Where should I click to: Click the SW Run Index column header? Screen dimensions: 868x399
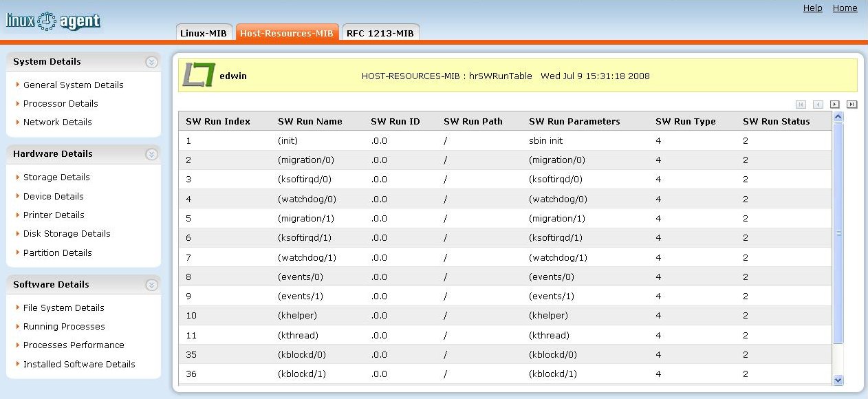[218, 122]
